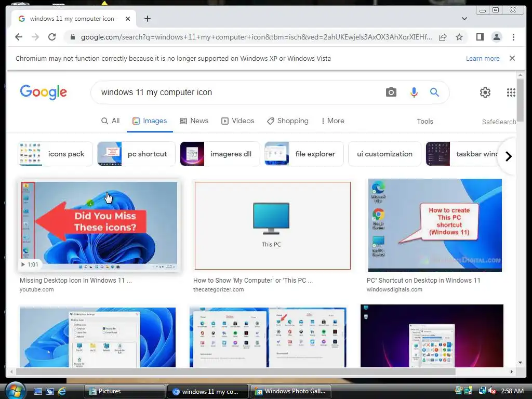Expand the More search categories menu

[x=332, y=121]
